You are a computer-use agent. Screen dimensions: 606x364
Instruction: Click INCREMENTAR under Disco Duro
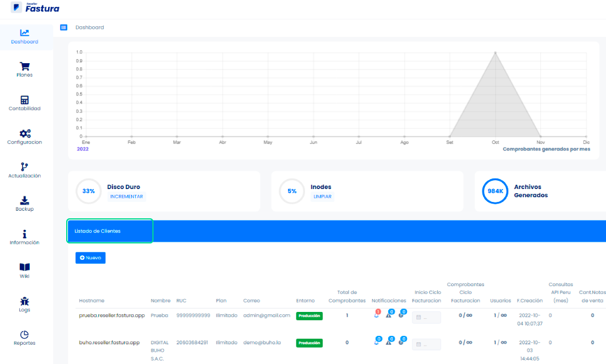(x=126, y=197)
